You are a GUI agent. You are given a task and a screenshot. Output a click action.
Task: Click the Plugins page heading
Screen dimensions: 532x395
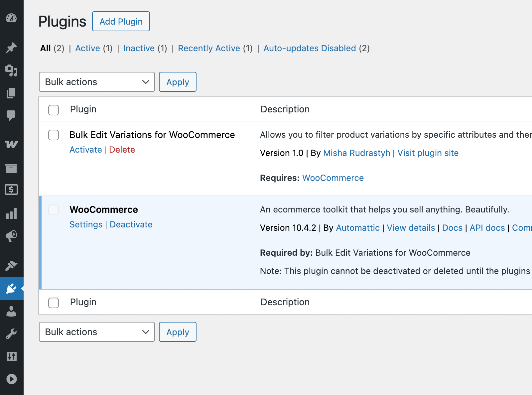(62, 22)
